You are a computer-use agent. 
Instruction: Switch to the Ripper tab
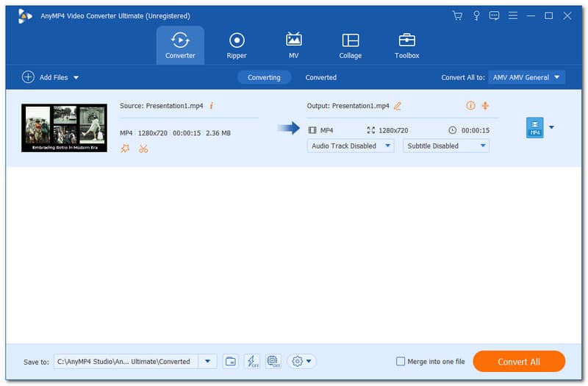[x=237, y=46]
